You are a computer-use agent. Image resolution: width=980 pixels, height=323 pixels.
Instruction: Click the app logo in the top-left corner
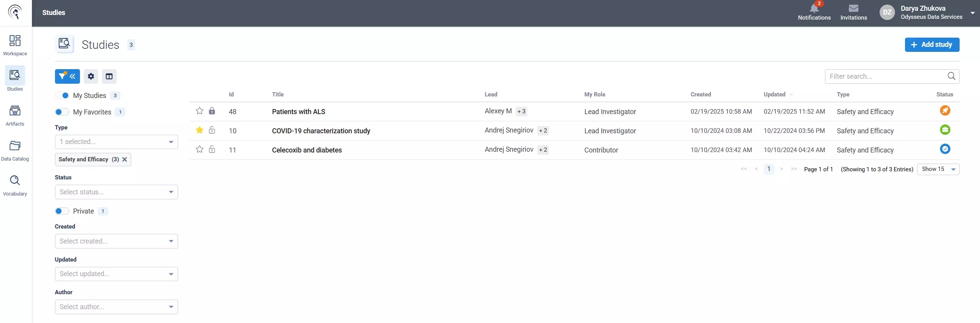coord(15,12)
